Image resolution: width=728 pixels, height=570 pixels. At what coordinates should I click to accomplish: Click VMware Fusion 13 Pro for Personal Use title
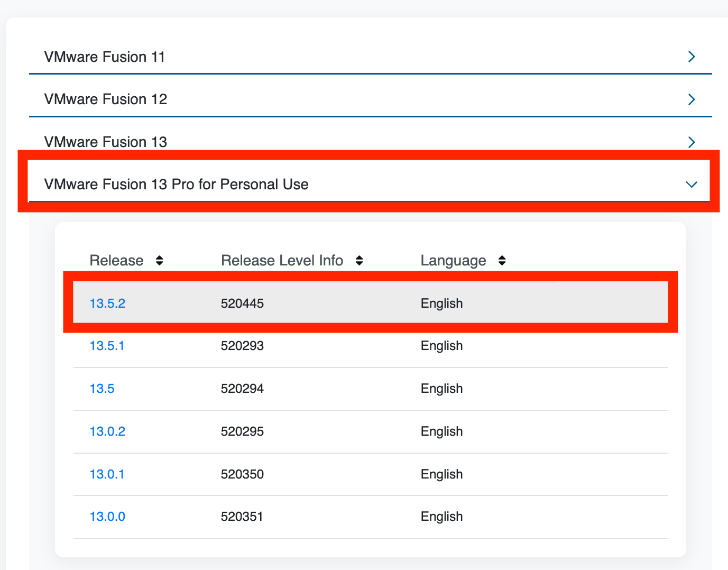[176, 185]
